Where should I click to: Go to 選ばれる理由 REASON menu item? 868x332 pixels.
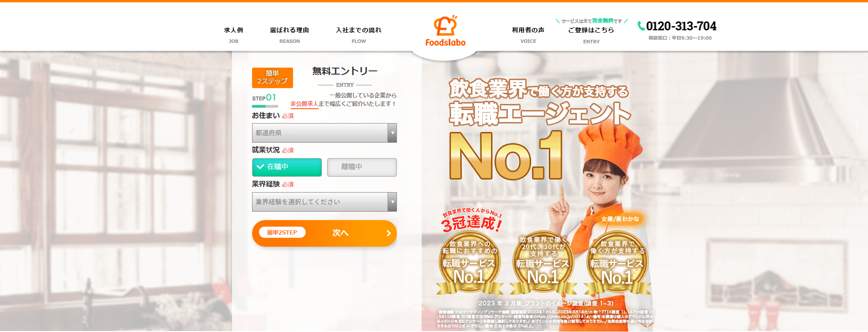pyautogui.click(x=289, y=35)
